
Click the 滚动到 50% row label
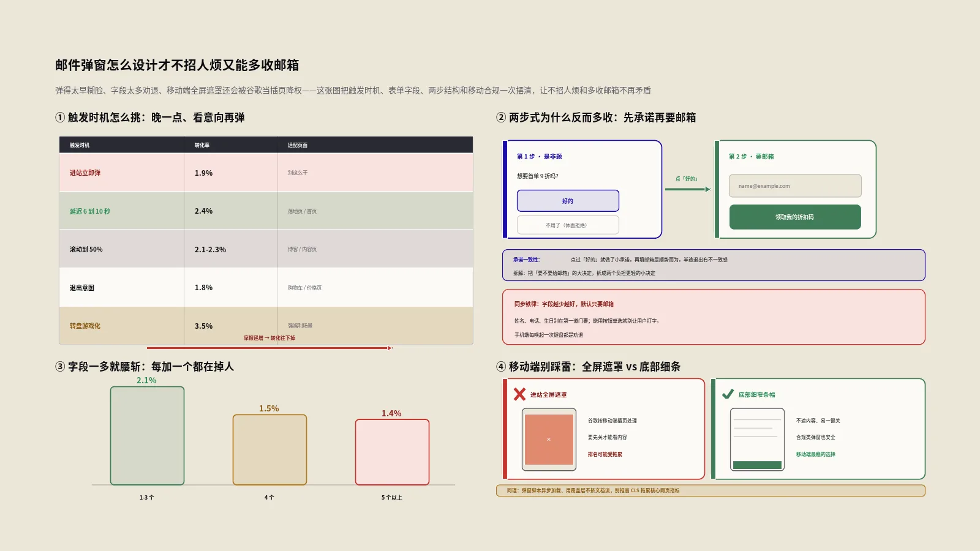[x=86, y=249]
